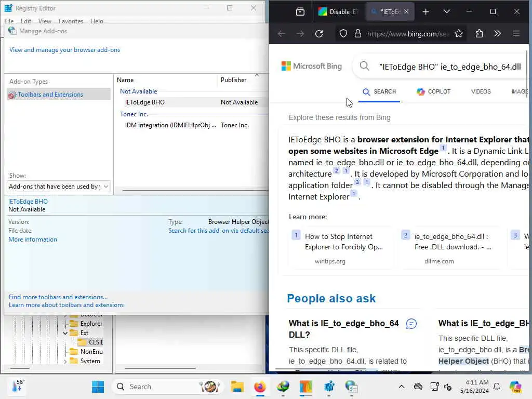Bookmark this page with star icon
This screenshot has width=532, height=399.
click(x=459, y=33)
